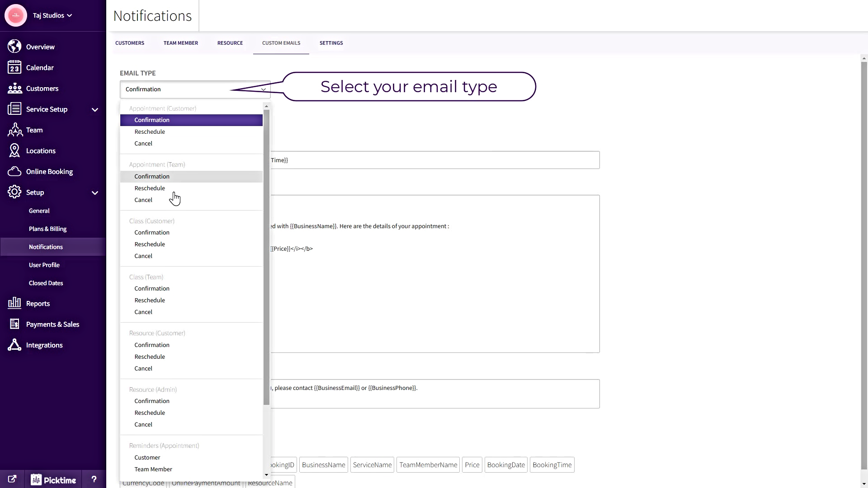Click the Online Booking cloud icon
This screenshot has height=488, width=868.
click(x=14, y=172)
